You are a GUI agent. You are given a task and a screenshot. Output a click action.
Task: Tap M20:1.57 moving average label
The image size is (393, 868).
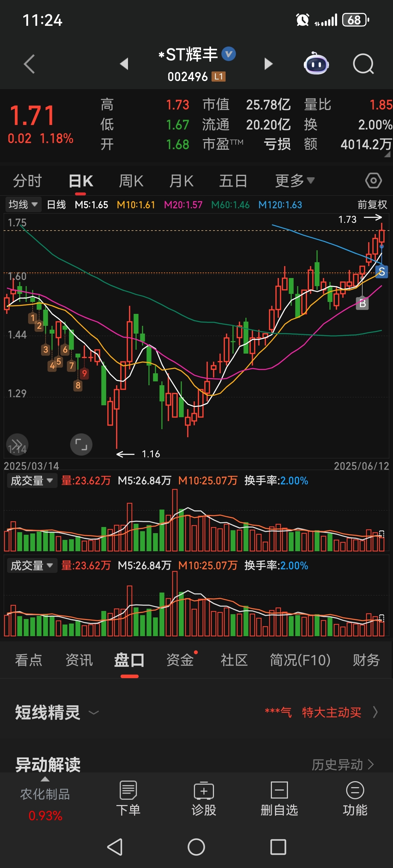(x=183, y=204)
